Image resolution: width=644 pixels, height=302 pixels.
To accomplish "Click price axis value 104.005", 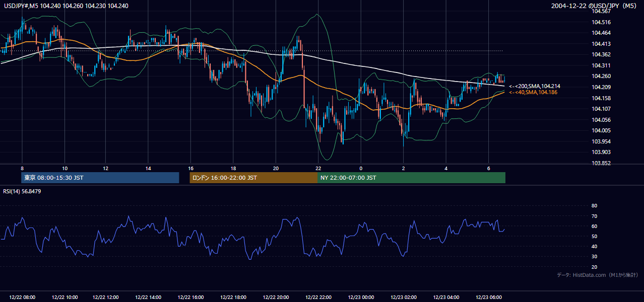I will click(x=602, y=130).
